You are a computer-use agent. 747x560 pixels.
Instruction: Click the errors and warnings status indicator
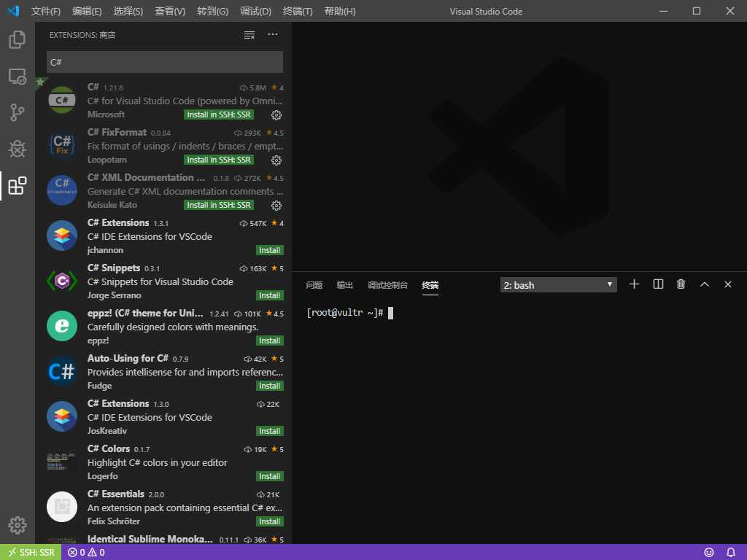[86, 553]
